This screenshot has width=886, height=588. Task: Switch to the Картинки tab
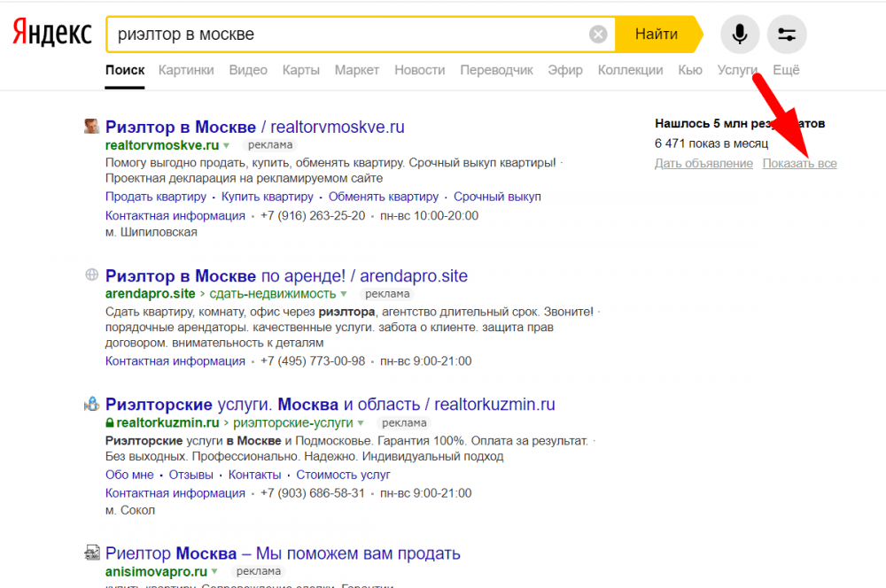point(186,71)
